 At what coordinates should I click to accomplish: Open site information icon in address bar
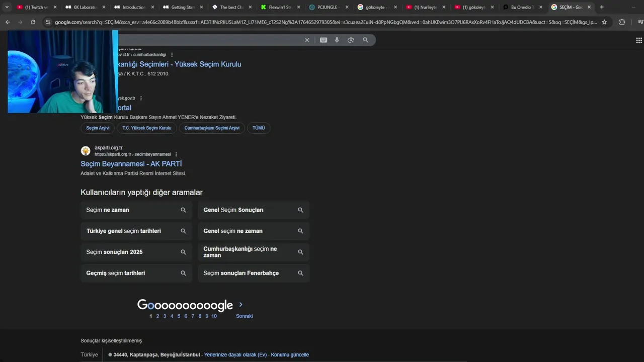pos(48,22)
